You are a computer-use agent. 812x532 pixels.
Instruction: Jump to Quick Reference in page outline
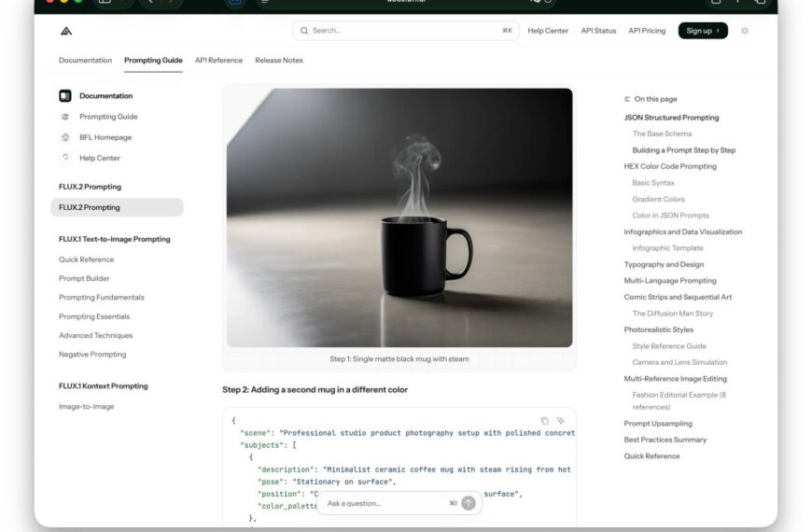[651, 456]
